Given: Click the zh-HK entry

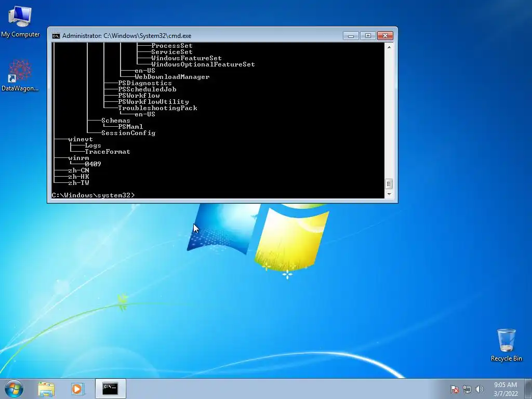Looking at the screenshot, I should pyautogui.click(x=78, y=177).
